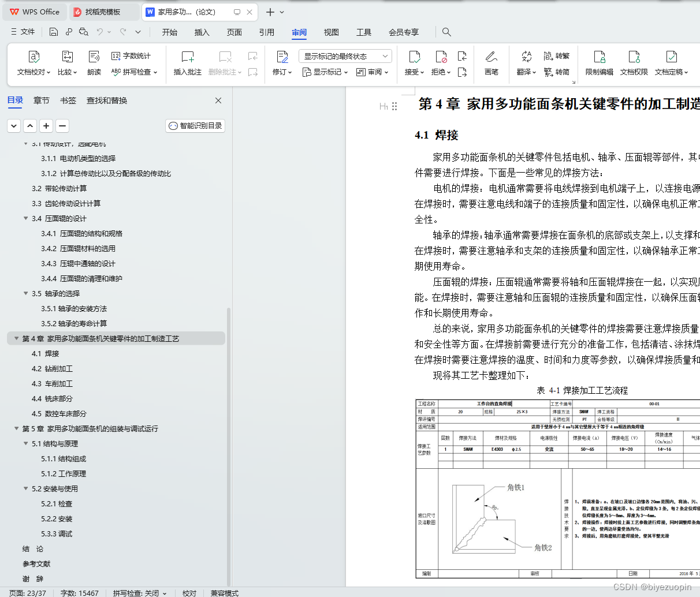Screen dimensions: 700x597
Task: Click the heading level up-arrow button
Action: (30, 125)
